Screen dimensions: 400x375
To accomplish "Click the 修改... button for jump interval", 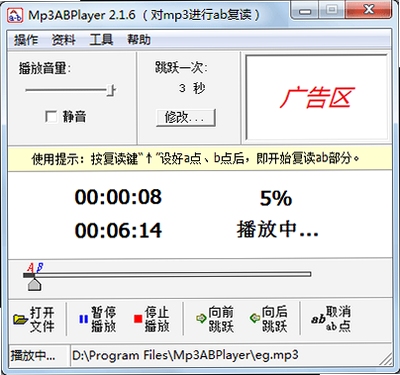I will pyautogui.click(x=186, y=118).
